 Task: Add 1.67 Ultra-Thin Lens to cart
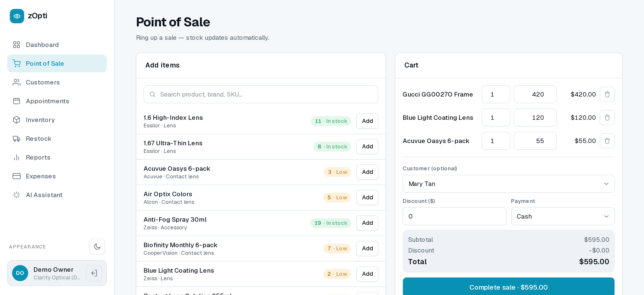(x=367, y=146)
